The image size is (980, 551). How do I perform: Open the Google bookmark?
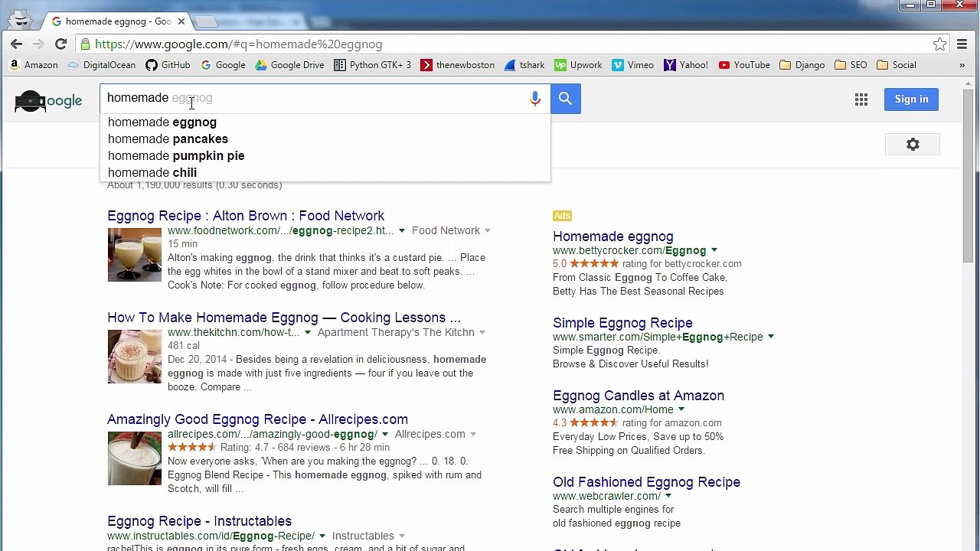223,65
